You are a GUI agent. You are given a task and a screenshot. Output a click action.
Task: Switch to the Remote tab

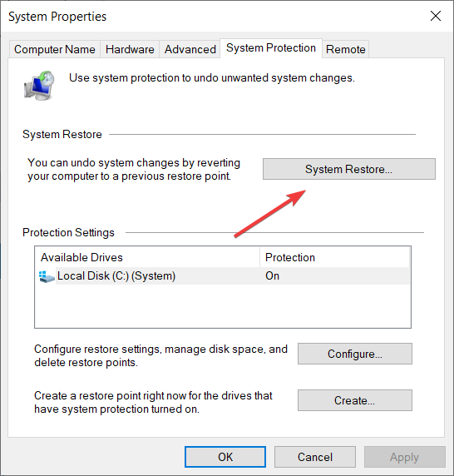(345, 49)
